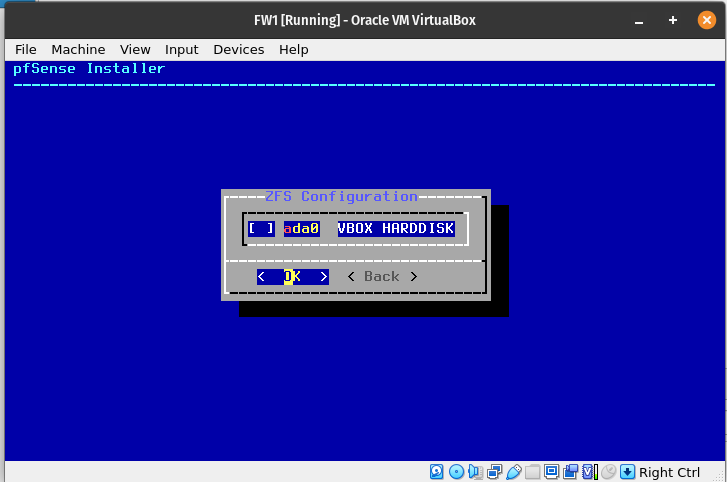
Task: Confirm with the OK button
Action: click(x=293, y=277)
